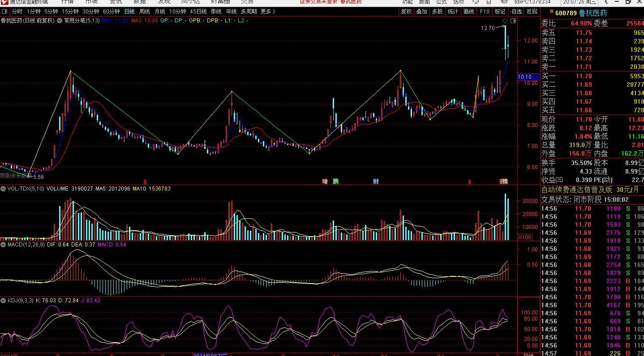The width and height of the screenshot is (644, 356).
Task: Open the 财富圈 menu
Action: click(220, 2)
